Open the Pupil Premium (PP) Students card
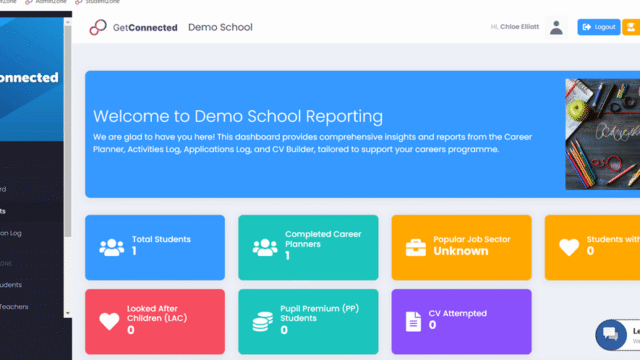This screenshot has height=360, width=640. tap(308, 322)
